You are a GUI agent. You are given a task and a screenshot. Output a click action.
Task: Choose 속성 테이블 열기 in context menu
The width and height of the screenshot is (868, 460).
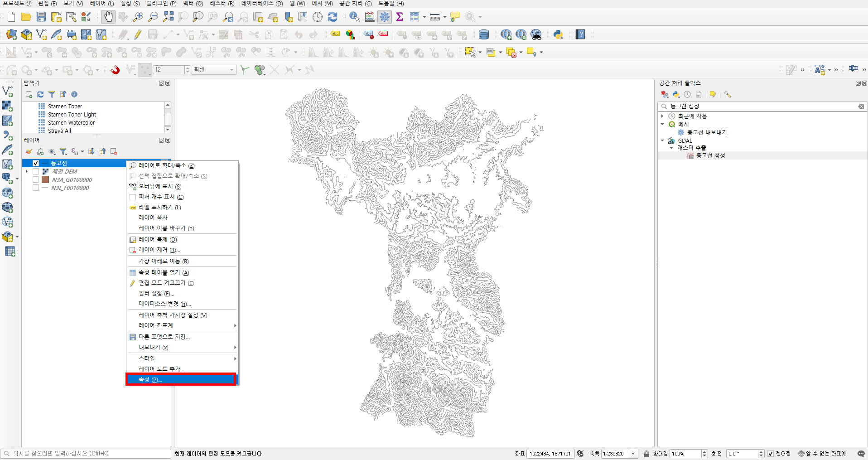click(182, 272)
